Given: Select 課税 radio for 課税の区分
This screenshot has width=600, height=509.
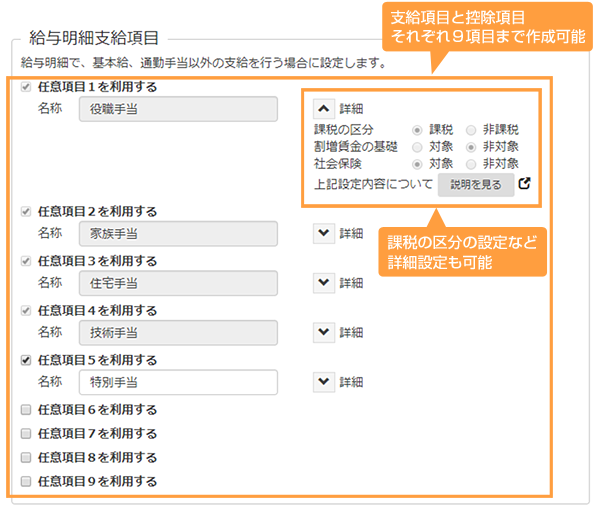Looking at the screenshot, I should 417,130.
